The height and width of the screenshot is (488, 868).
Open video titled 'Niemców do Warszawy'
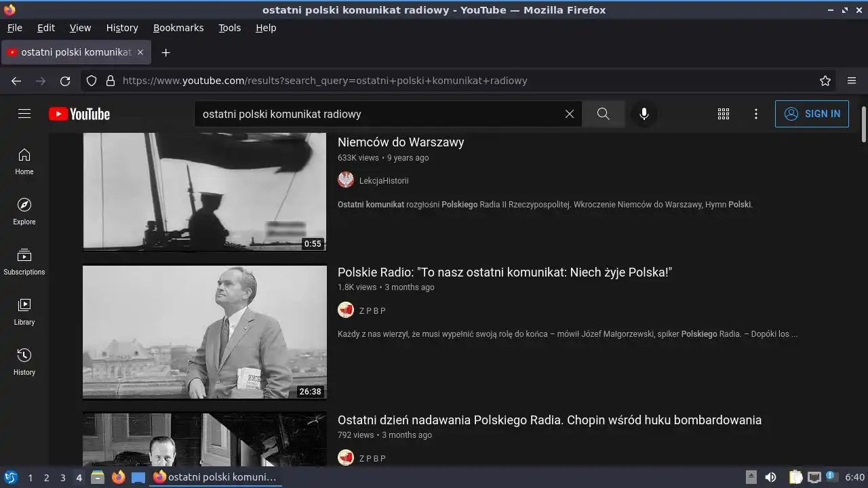[x=401, y=142]
